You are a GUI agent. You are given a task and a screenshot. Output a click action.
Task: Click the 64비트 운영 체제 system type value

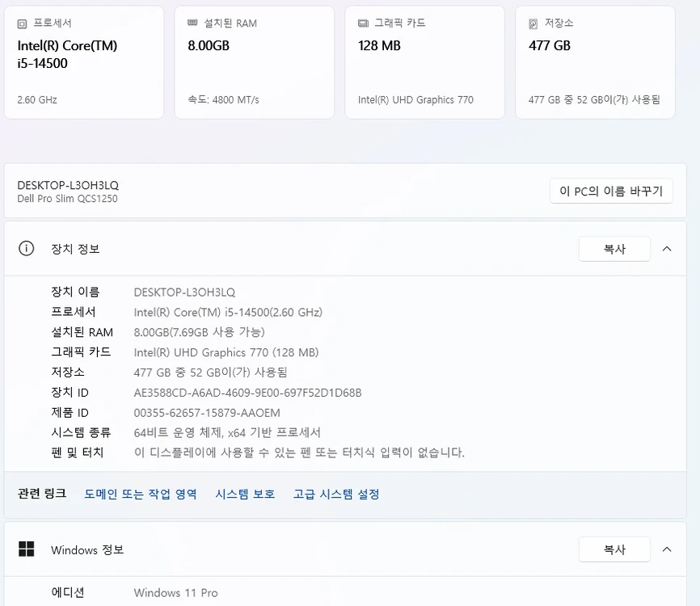(x=227, y=432)
